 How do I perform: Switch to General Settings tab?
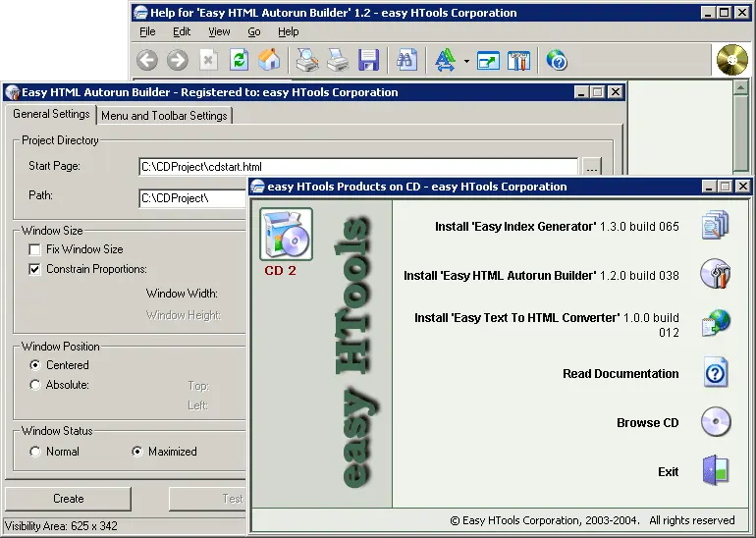[x=51, y=114]
